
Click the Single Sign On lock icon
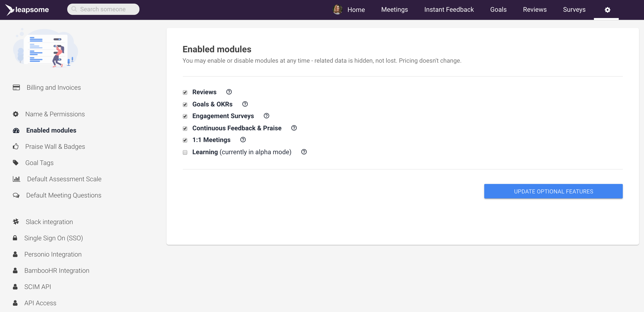15,238
